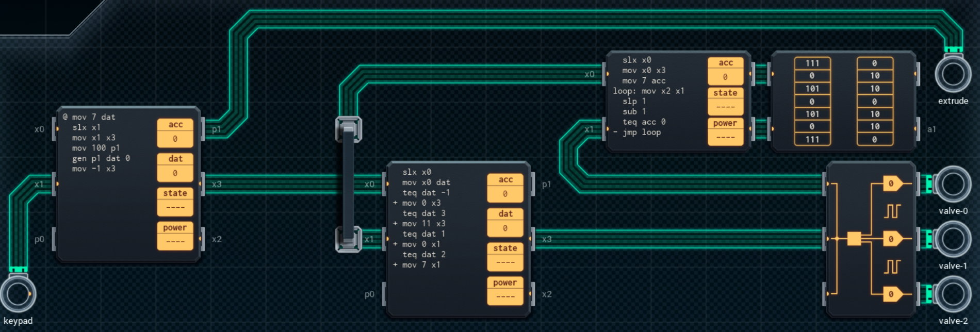
Task: Select the valve-1 output connector
Action: coord(953,239)
